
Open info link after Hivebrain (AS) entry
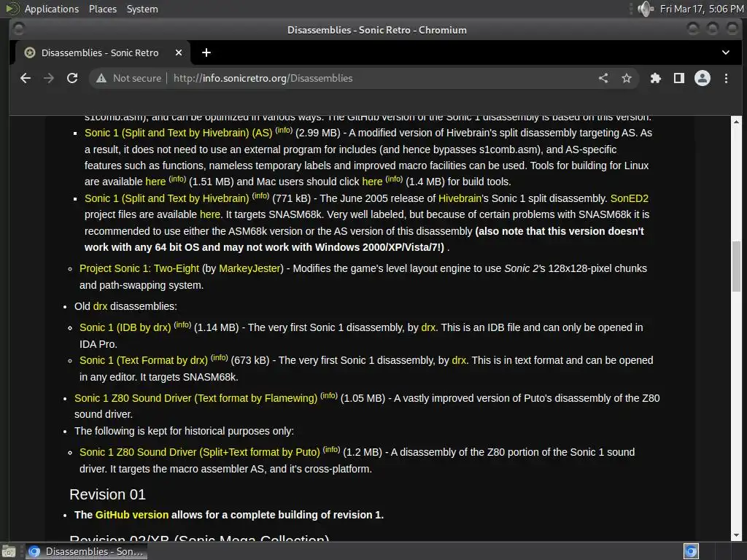tap(284, 130)
